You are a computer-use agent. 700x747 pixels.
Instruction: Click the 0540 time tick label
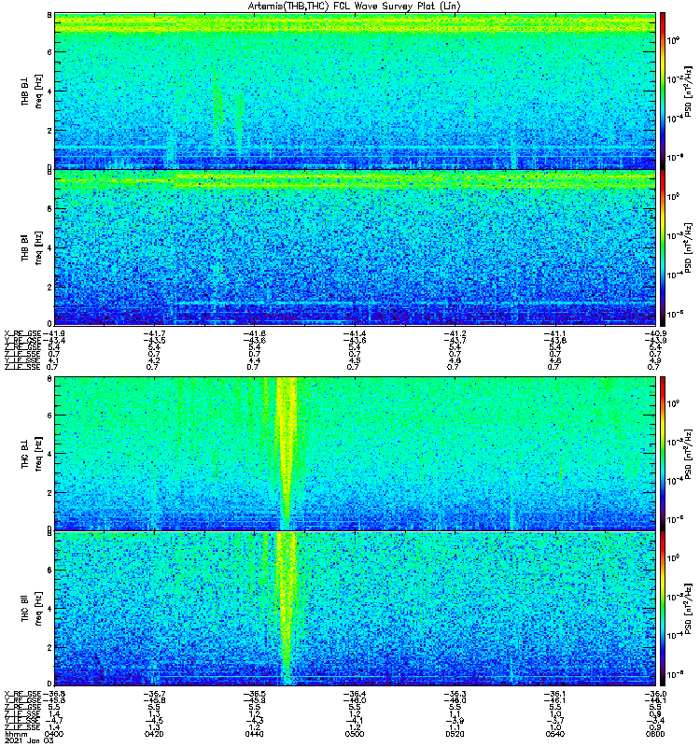pos(554,734)
